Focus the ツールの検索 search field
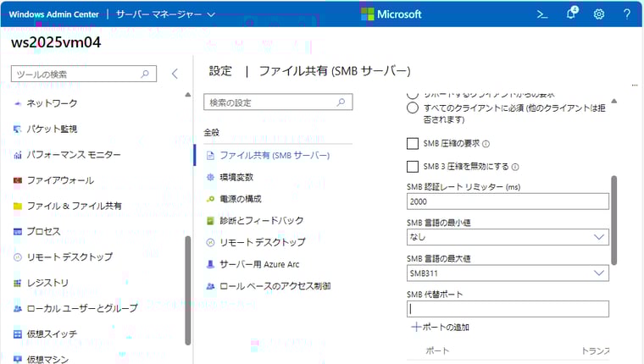Image resolution: width=644 pixels, height=364 pixels. (x=84, y=74)
